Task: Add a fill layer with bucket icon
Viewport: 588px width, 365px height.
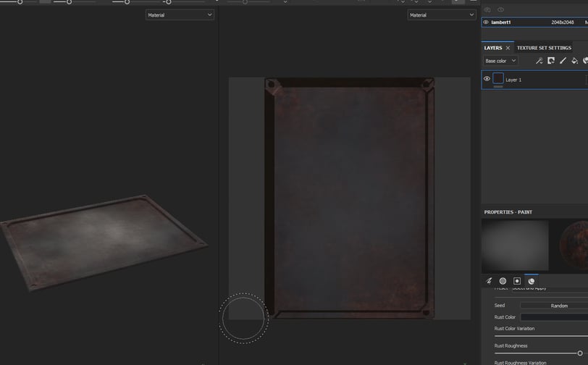Action: [x=574, y=61]
